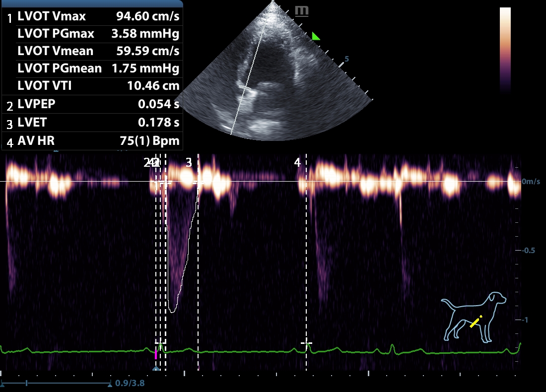Click the dog body marker icon
The width and height of the screenshot is (546, 392).
click(x=474, y=317)
